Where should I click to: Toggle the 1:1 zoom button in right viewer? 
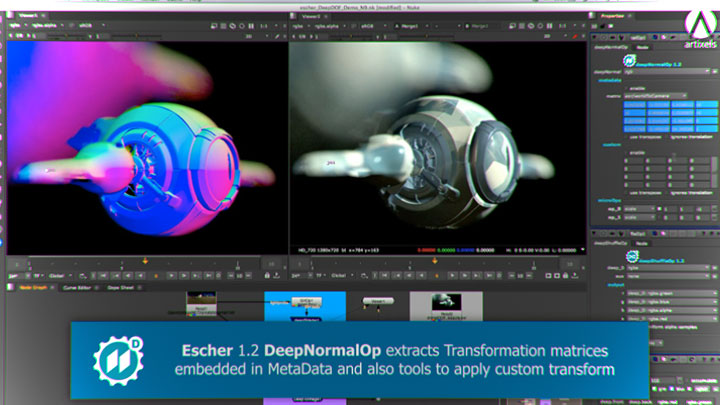coord(562,26)
